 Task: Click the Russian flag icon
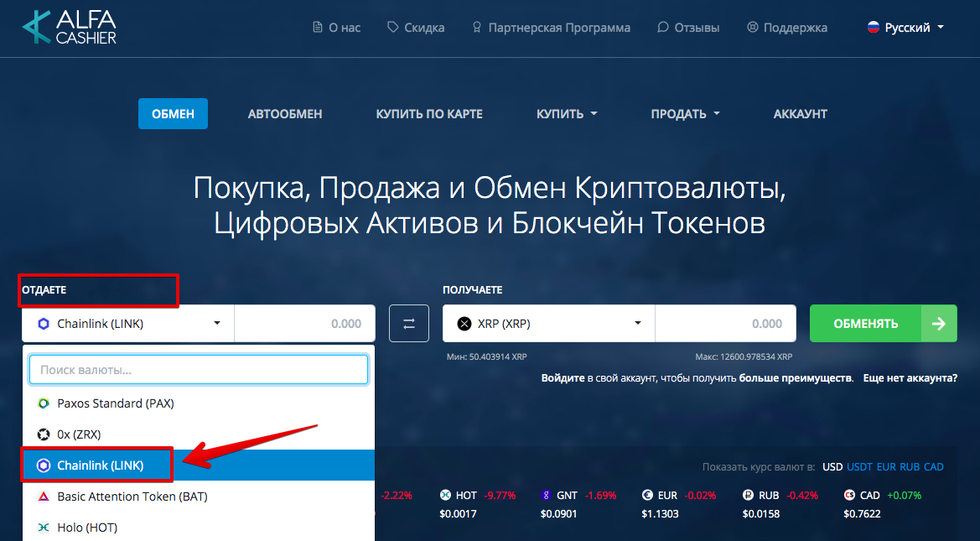click(x=874, y=28)
